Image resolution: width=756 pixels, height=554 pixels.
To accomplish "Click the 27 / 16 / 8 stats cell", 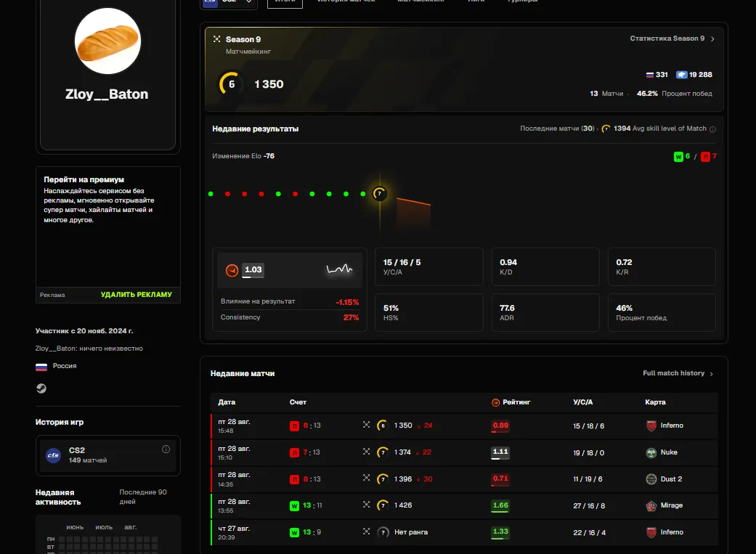I will coord(589,506).
